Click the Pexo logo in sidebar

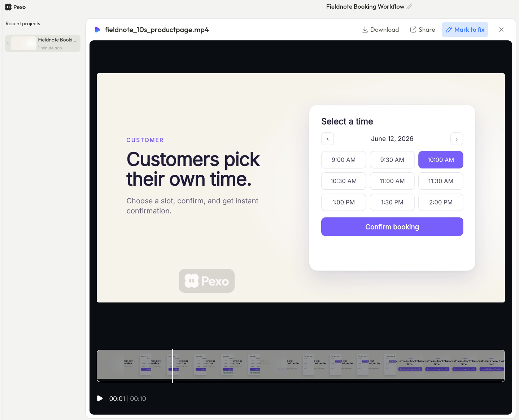click(x=15, y=7)
